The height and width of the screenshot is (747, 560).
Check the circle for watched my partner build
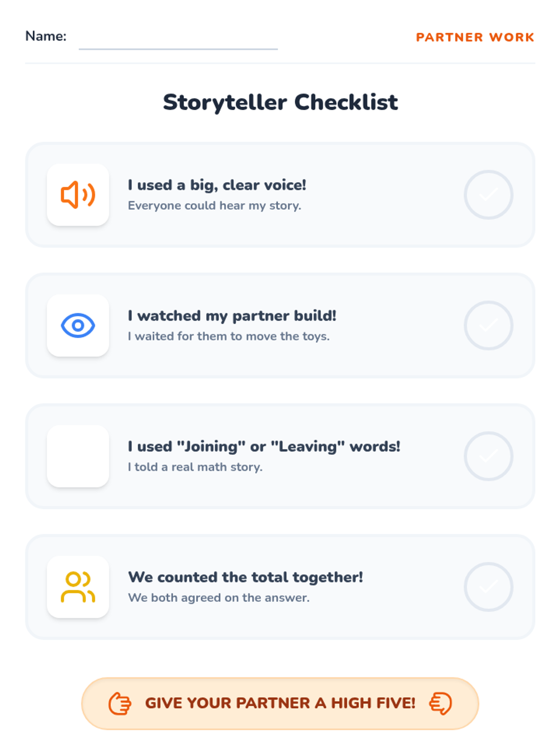coord(488,325)
